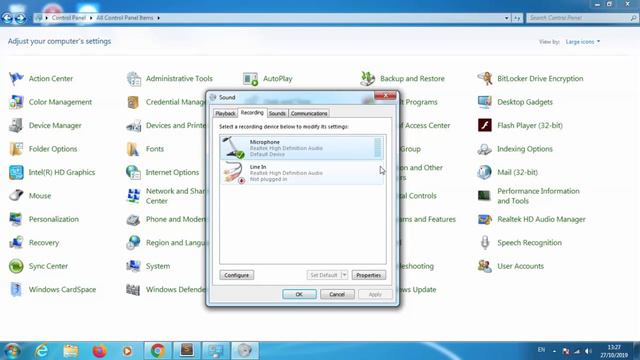Open Firefox from the taskbar
Image resolution: width=640 pixels, height=360 pixels.
99,351
